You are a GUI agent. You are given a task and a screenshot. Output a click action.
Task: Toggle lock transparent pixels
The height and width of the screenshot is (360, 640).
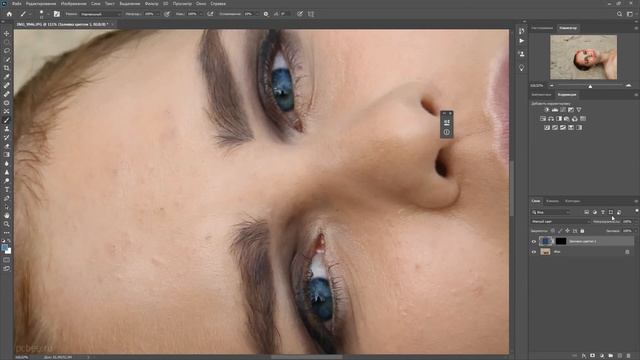click(553, 231)
